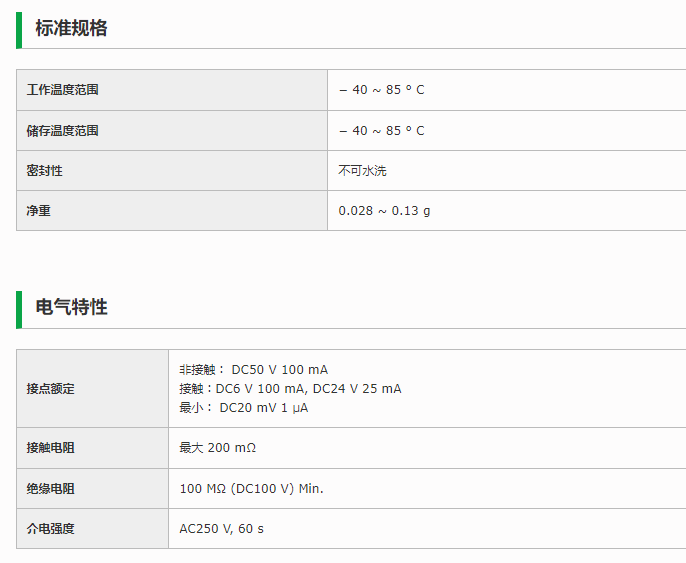Click the green bar beside 标准规格

click(x=18, y=29)
